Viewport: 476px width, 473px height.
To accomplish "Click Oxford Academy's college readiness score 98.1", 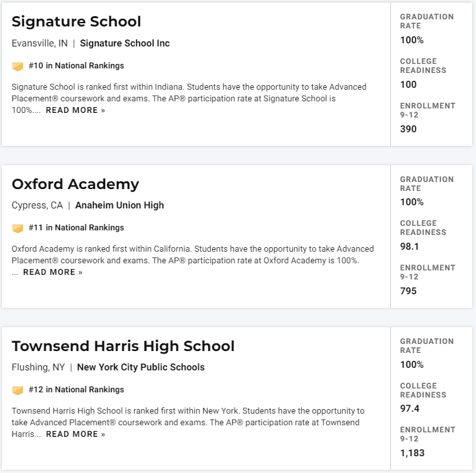I will point(410,247).
